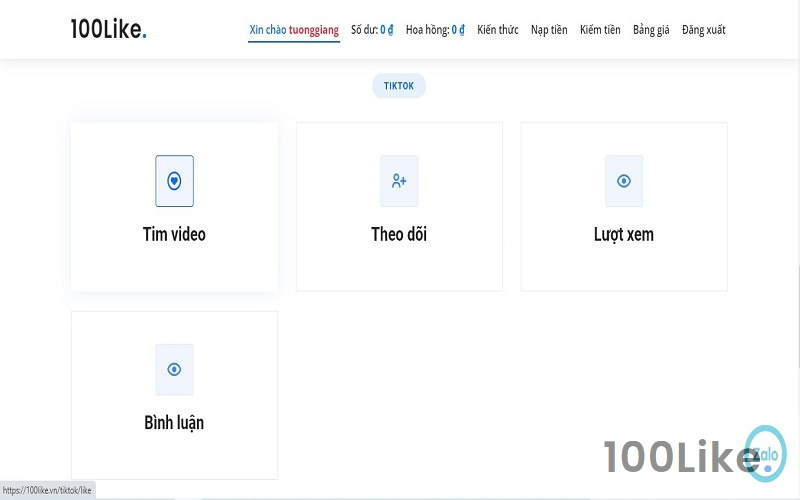Screen dimensions: 800x500
Task: Open the Lượt xem service card
Action: 624,207
